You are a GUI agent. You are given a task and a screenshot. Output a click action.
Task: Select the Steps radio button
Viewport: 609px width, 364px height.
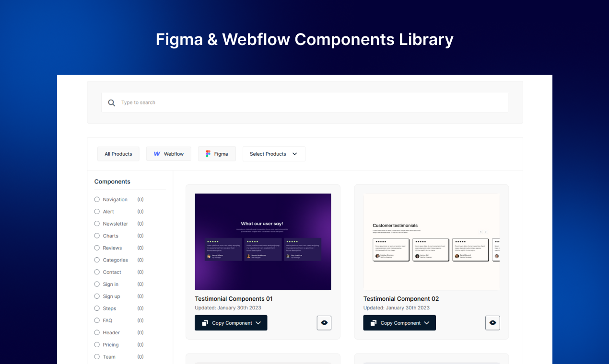pos(97,308)
